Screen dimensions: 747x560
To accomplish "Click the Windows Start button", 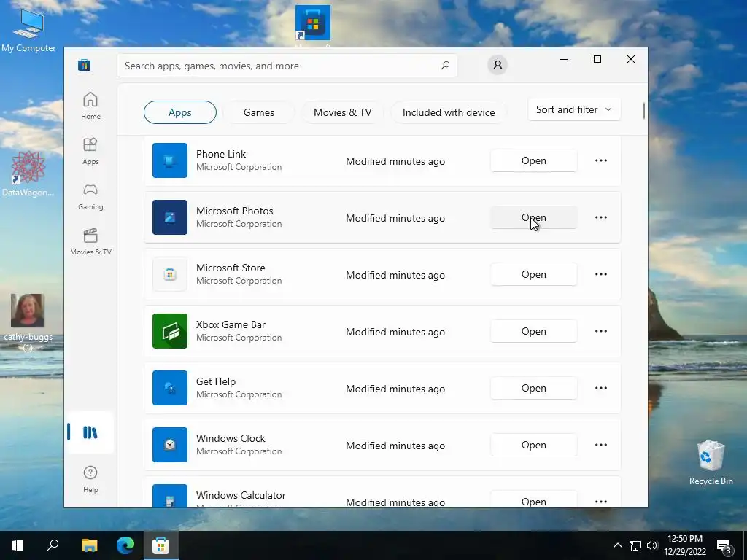I will tap(18, 545).
